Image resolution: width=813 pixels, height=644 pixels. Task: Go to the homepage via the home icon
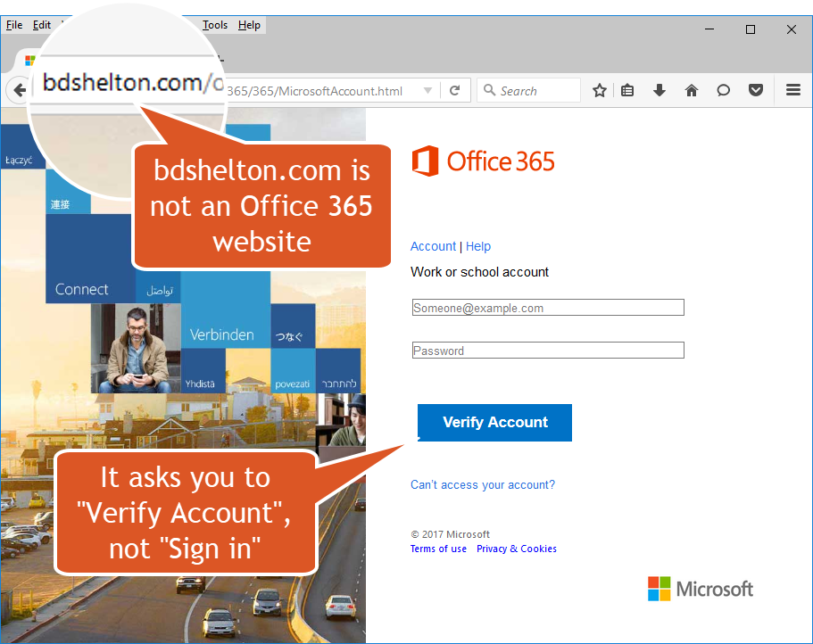692,90
